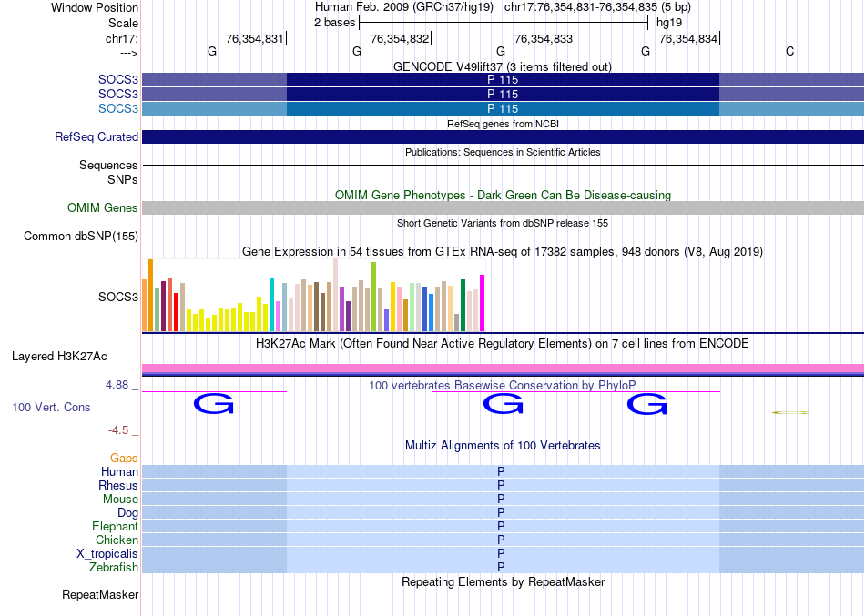The height and width of the screenshot is (616, 865).
Task: Click the 4.88 conservation scale value
Action: [117, 384]
